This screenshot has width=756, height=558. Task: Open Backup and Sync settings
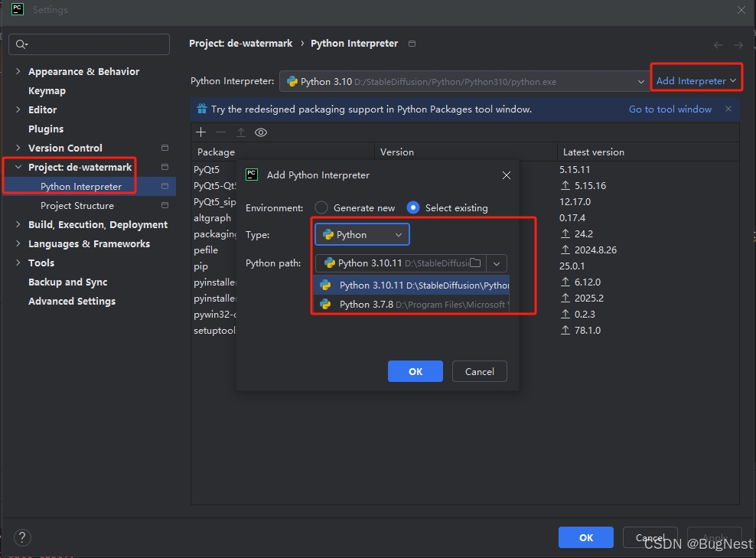67,282
